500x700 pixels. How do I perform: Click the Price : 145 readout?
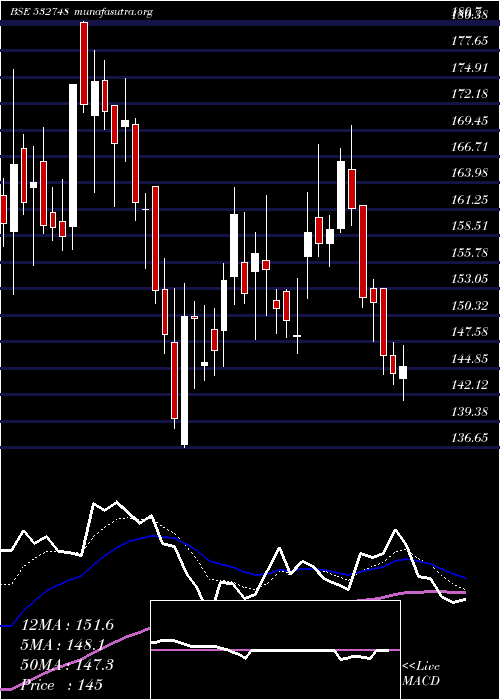tap(62, 684)
